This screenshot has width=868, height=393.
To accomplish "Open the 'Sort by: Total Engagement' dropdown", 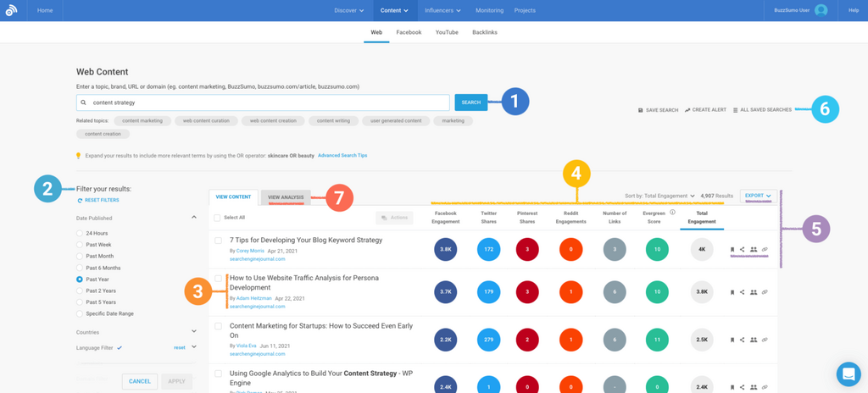I will tap(659, 196).
